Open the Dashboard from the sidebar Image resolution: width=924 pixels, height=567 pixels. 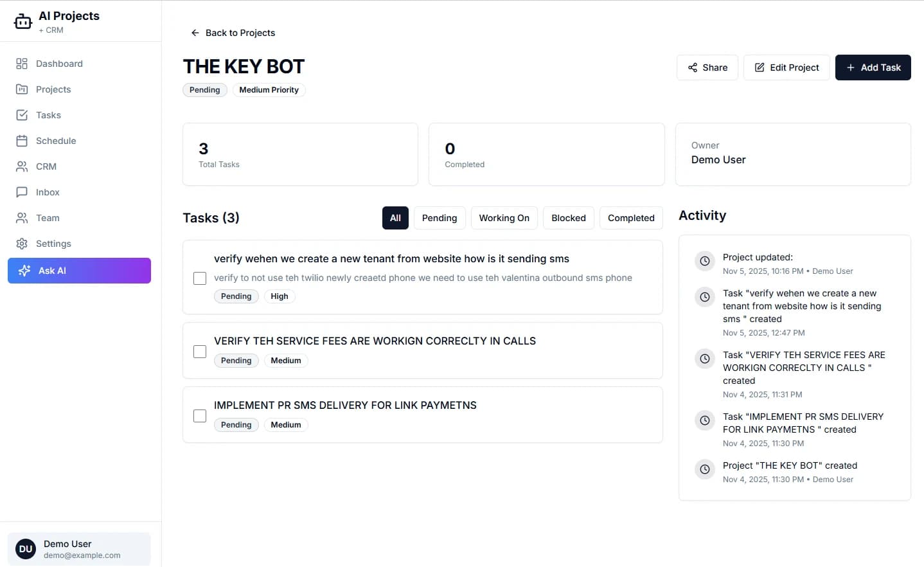click(x=59, y=63)
